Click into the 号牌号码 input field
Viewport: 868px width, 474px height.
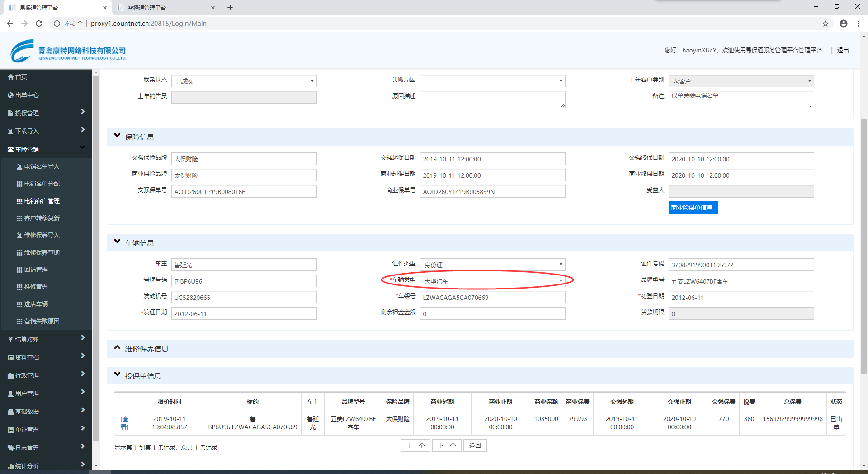click(x=244, y=281)
